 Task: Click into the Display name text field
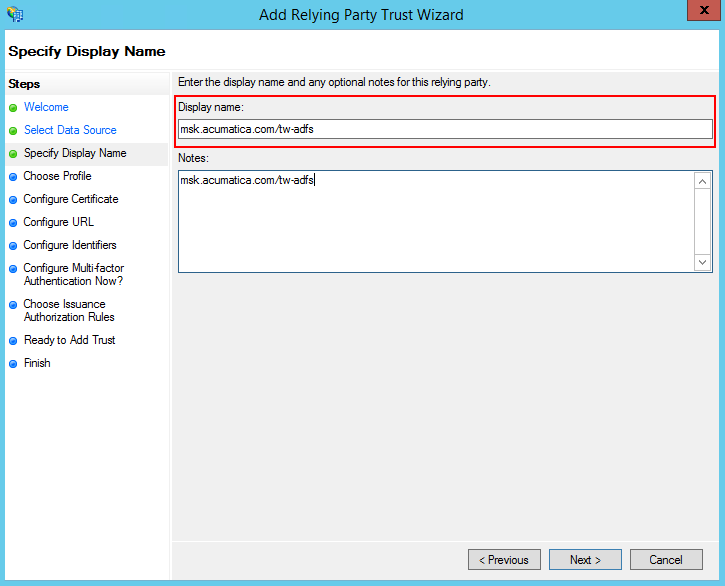point(445,129)
